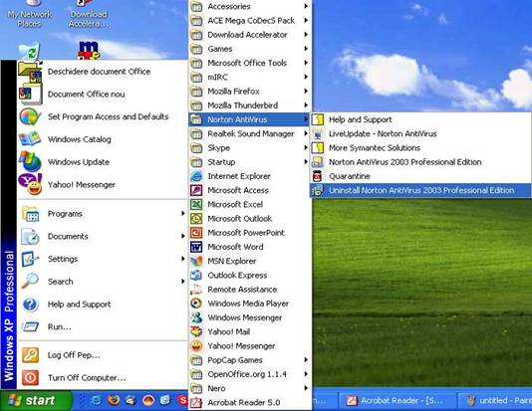Open the My Network Places desktop icon

(x=29, y=14)
